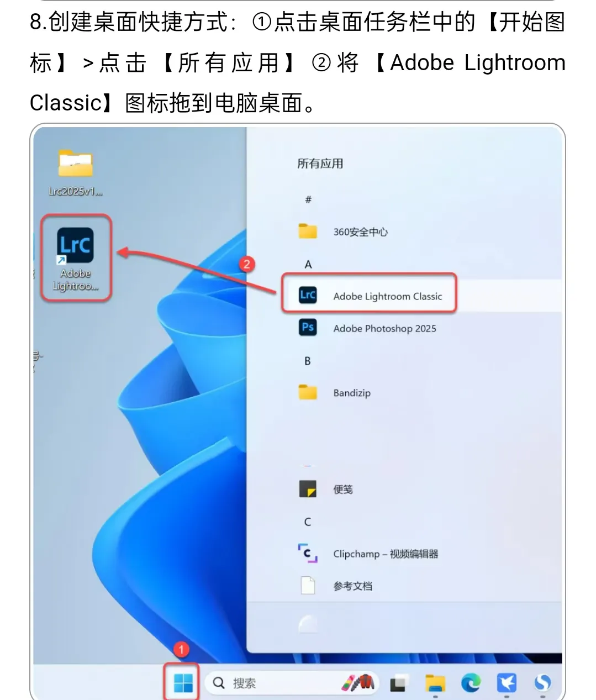The image size is (596, 700).
Task: Open the Microsoft Edge taskbar icon
Action: [x=471, y=683]
